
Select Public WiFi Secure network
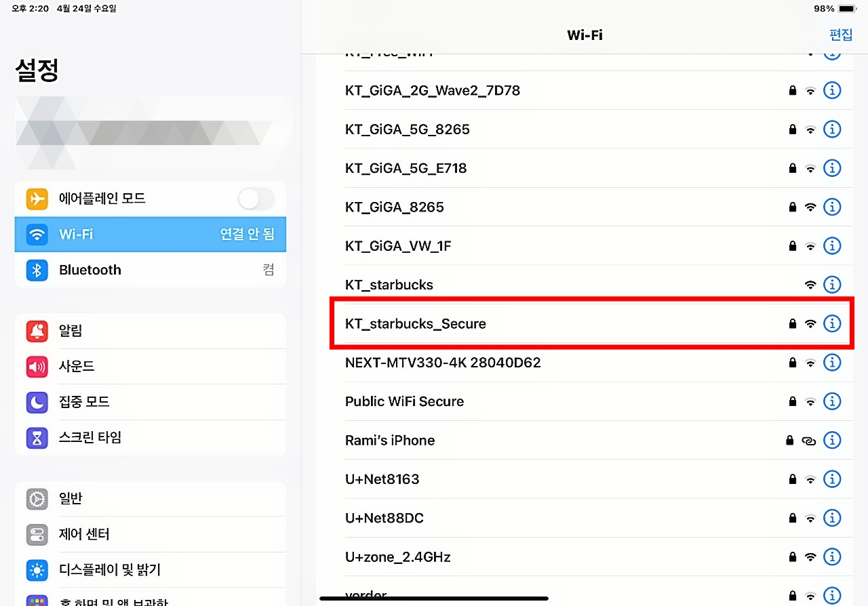tap(585, 401)
